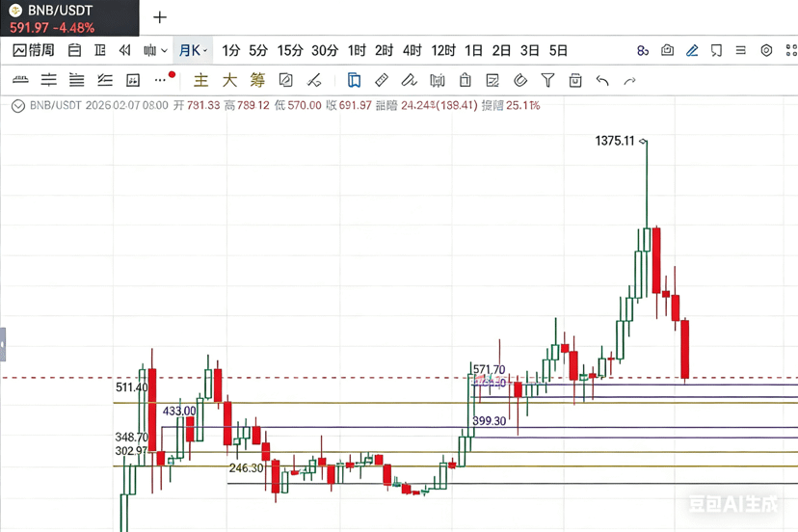Image resolution: width=798 pixels, height=532 pixels.
Task: Select the parallel lines drawing tool
Action: click(77, 80)
